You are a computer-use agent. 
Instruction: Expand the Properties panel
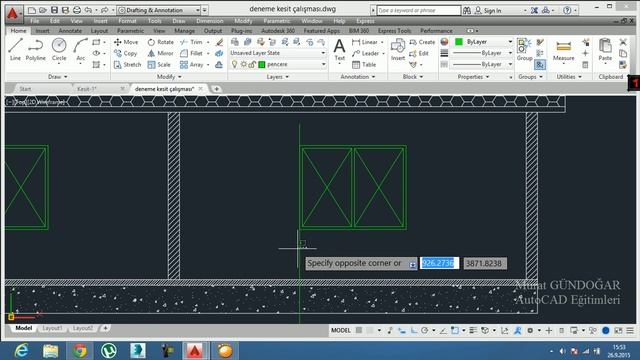[473, 77]
